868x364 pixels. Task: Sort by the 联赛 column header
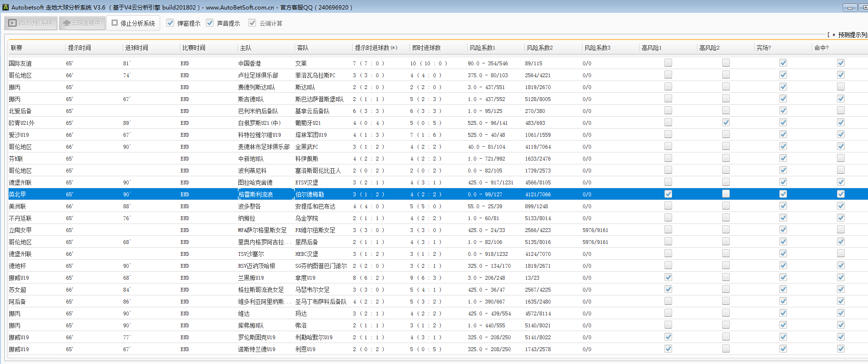pyautogui.click(x=17, y=48)
